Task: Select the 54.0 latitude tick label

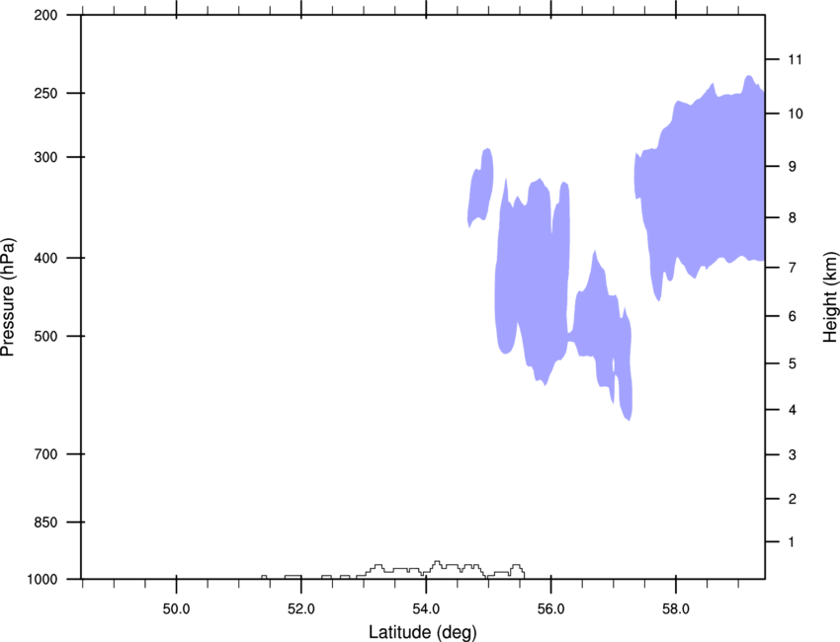Action: tap(425, 604)
